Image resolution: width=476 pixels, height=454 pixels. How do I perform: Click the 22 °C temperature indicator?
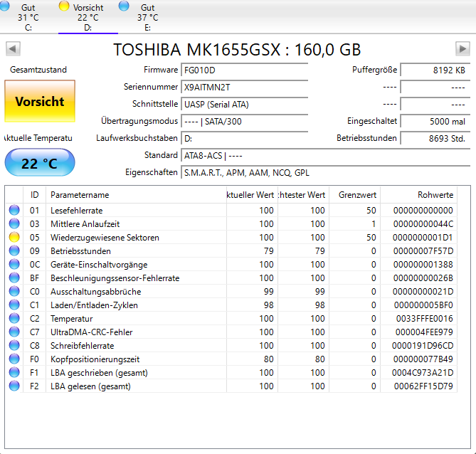point(40,163)
